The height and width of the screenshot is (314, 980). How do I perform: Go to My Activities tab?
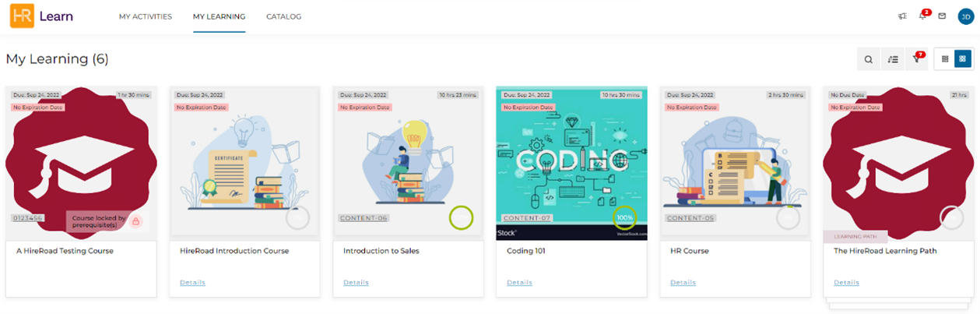[146, 16]
